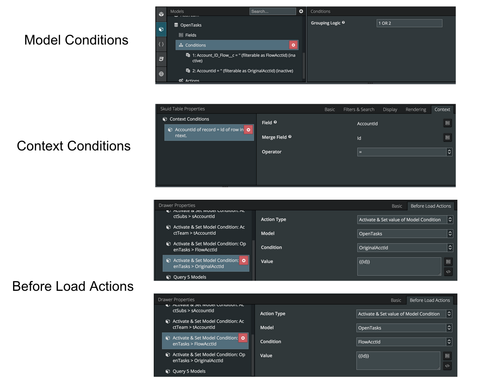Open Condition dropdown showing OriginalAcctId

[405, 248]
